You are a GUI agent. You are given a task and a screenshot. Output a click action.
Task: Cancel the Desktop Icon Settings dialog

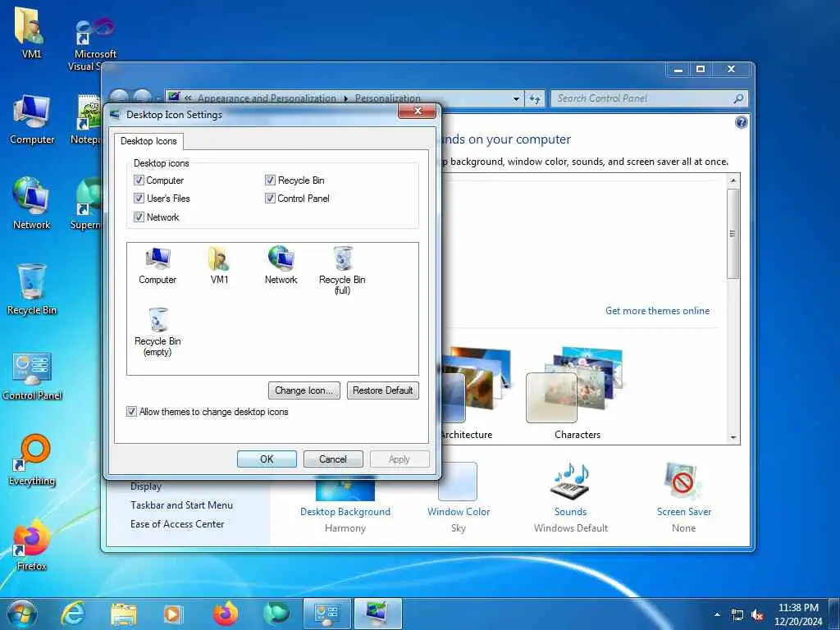tap(333, 459)
